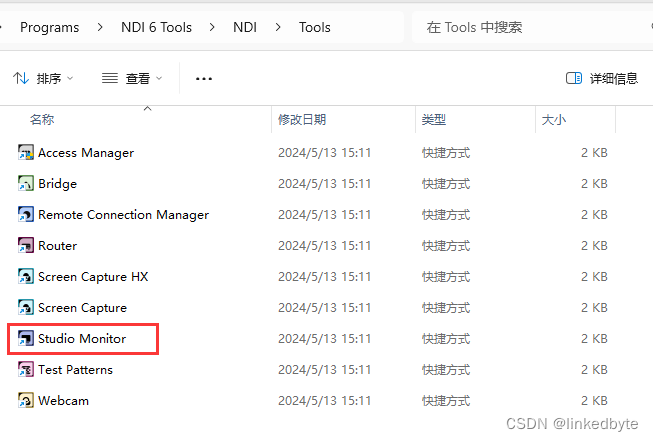Go to NDI 6 Tools breadcrumb
Image resolution: width=653 pixels, height=441 pixels.
click(157, 27)
